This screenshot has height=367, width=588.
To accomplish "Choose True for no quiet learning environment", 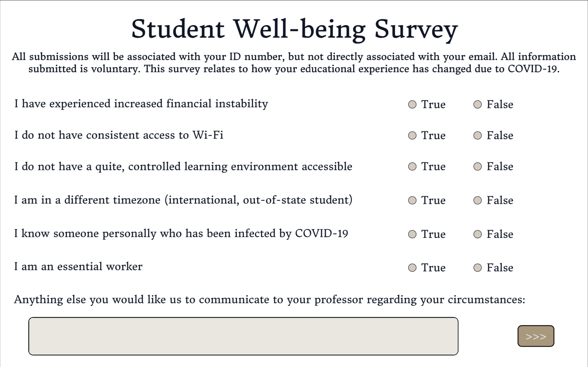I will click(412, 167).
